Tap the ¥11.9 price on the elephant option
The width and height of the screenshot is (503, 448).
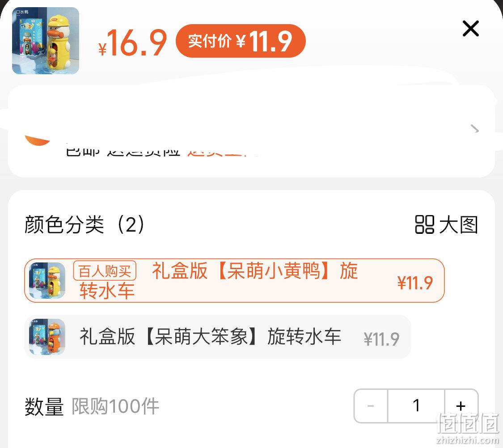coord(382,339)
